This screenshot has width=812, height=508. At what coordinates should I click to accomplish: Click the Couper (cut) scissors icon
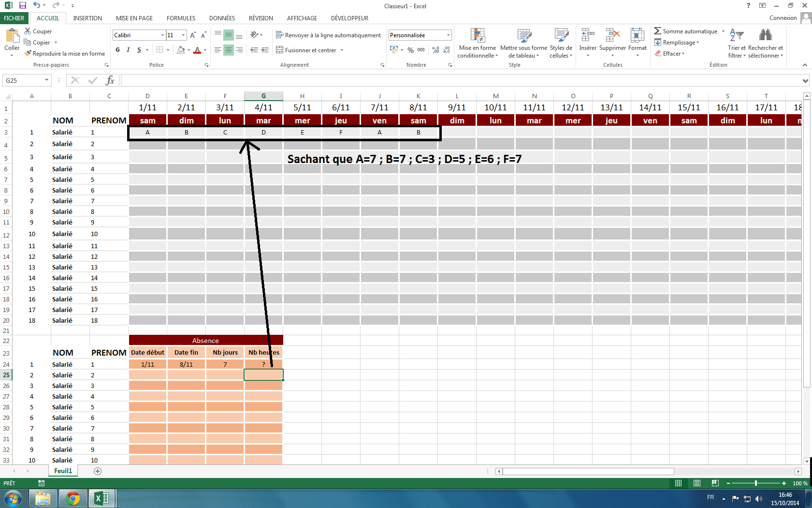[28, 31]
